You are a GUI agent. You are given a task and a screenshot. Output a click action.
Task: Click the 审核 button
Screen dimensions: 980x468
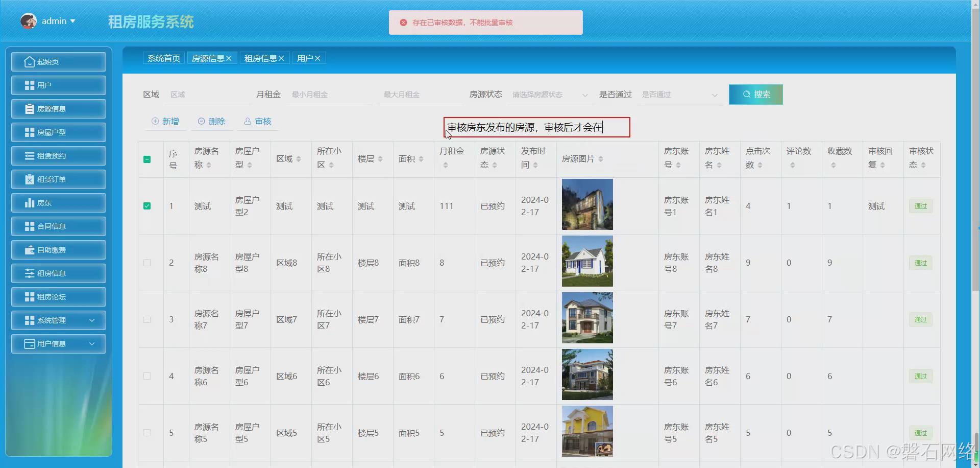(x=258, y=121)
